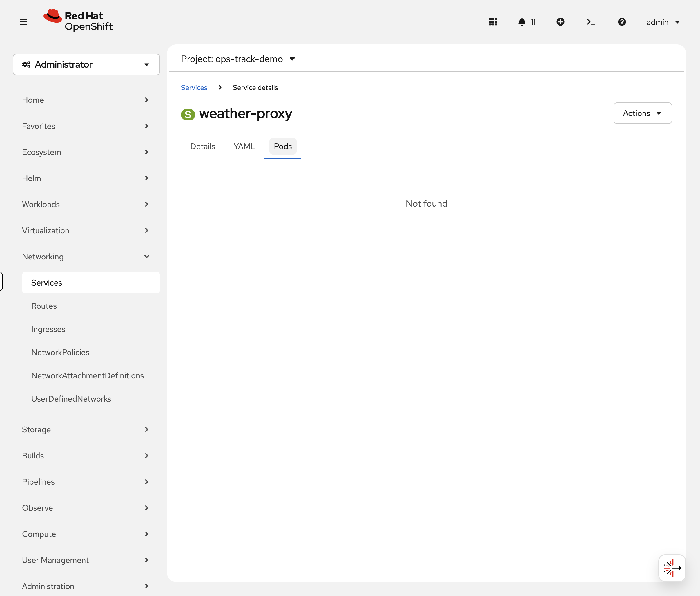Toggle the hamburger navigation menu

point(23,22)
